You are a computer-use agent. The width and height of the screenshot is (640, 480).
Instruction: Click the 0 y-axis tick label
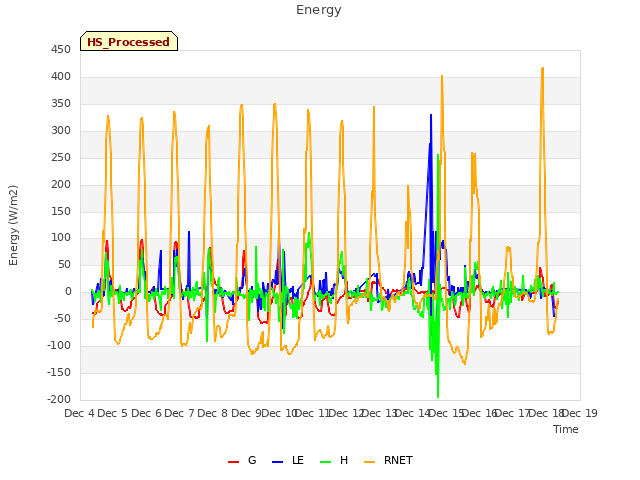(68, 292)
